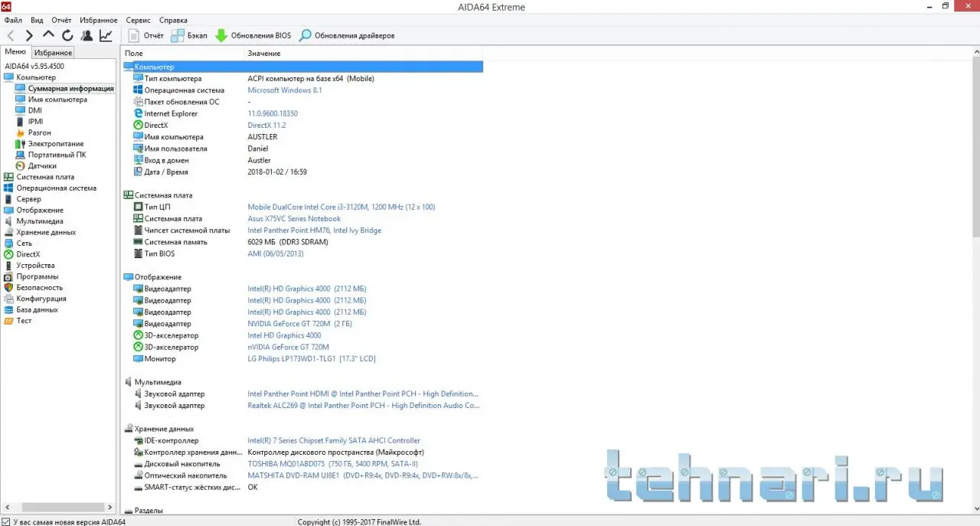The height and width of the screenshot is (526, 980).
Task: Open the Сервис menu
Action: click(138, 20)
